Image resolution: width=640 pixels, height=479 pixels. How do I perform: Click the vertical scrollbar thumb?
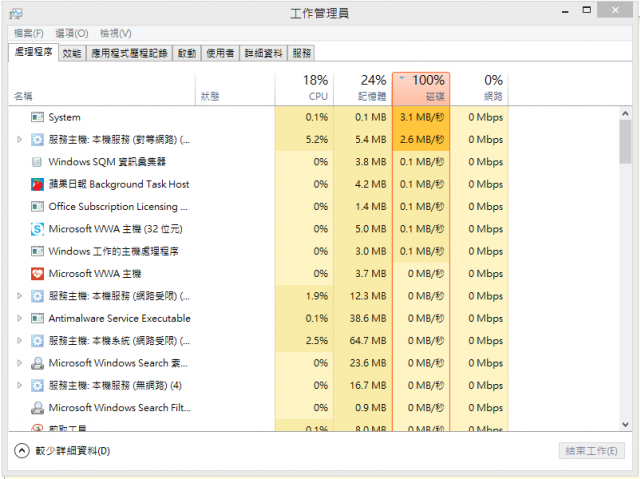(625, 142)
